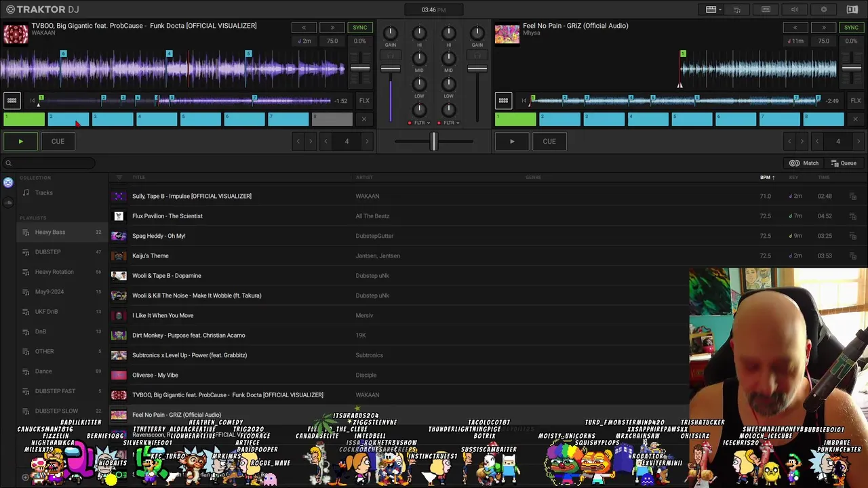The height and width of the screenshot is (488, 868).
Task: Decrease loop size on right deck
Action: pos(817,141)
